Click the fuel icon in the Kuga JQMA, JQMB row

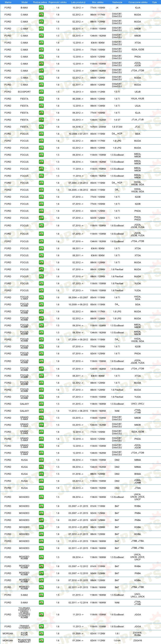[x=41, y=481]
